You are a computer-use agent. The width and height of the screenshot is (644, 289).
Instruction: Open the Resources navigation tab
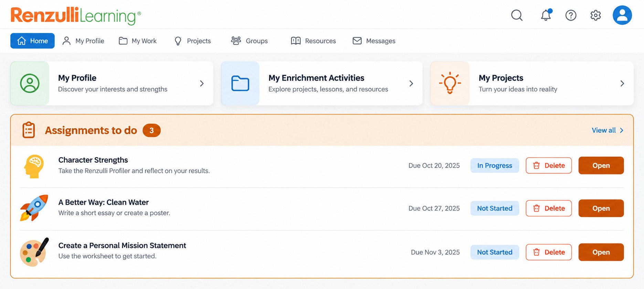pos(313,41)
